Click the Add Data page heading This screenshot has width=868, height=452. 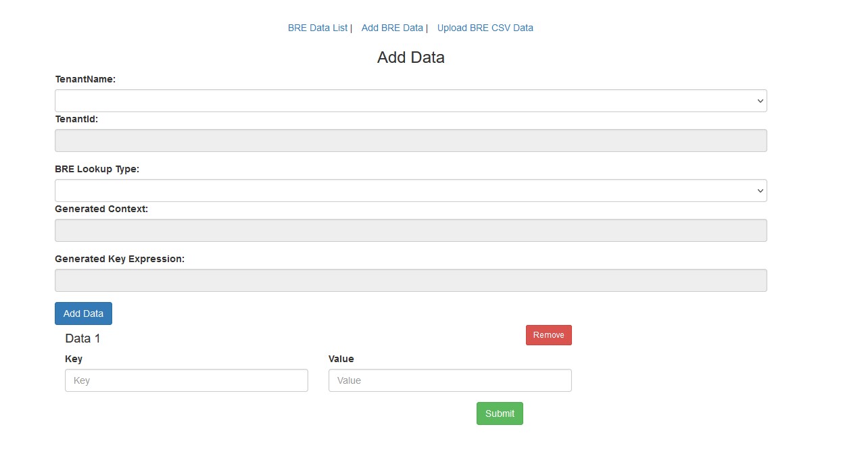click(x=410, y=57)
